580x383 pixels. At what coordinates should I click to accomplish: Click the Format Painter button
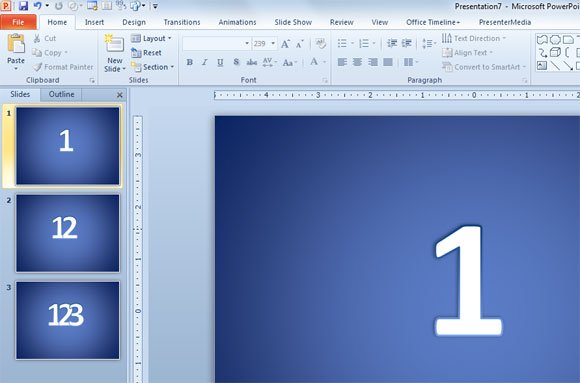tap(63, 67)
